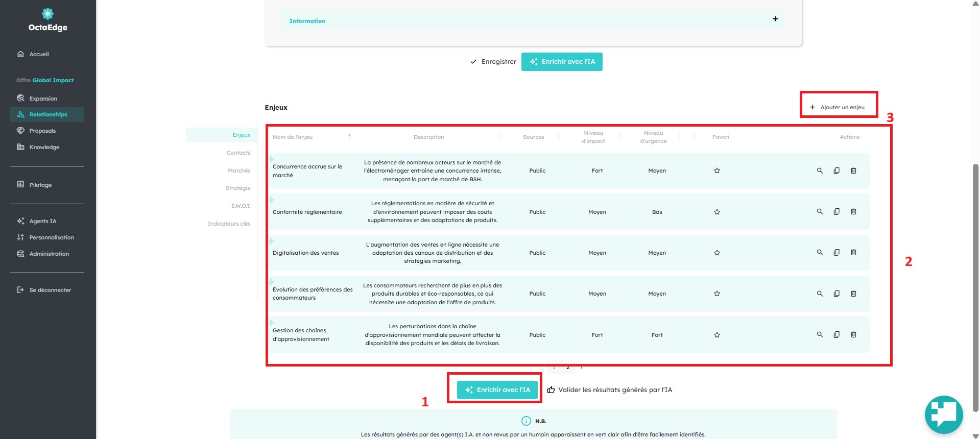Open magnifier for Conformité réglementaire

tap(820, 211)
